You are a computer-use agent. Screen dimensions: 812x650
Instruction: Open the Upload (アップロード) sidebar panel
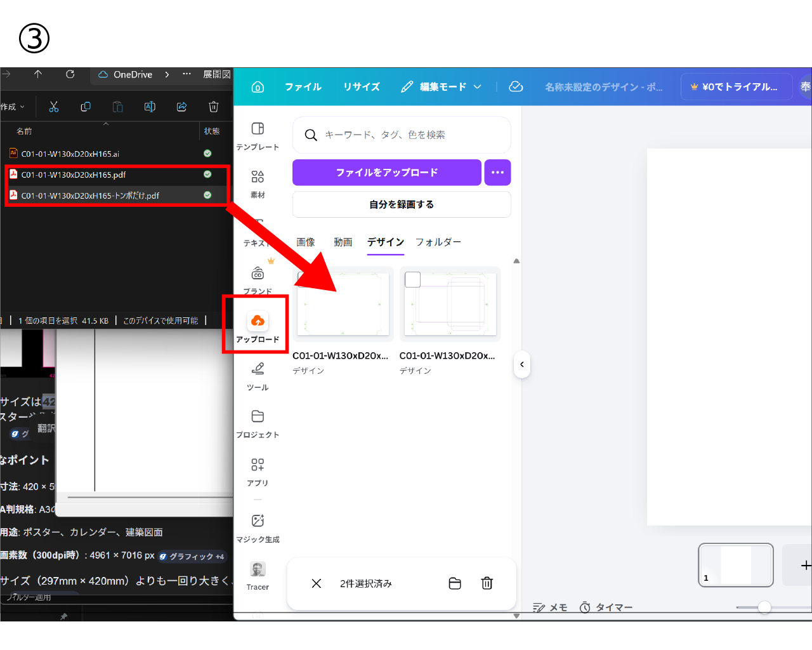click(x=258, y=327)
